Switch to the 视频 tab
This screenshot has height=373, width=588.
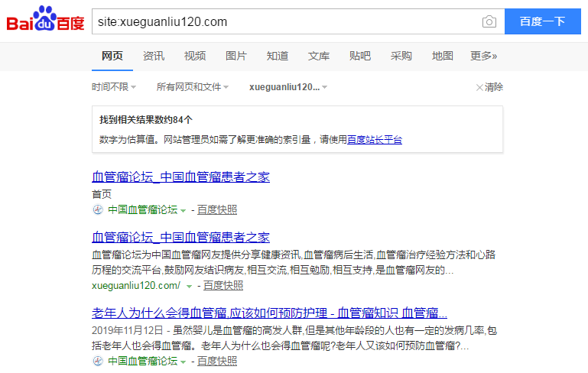(195, 57)
